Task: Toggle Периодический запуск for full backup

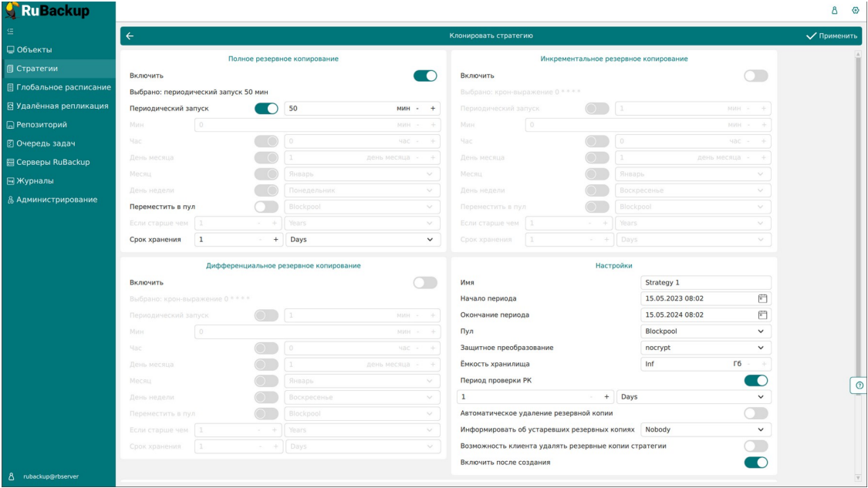Action: [266, 109]
